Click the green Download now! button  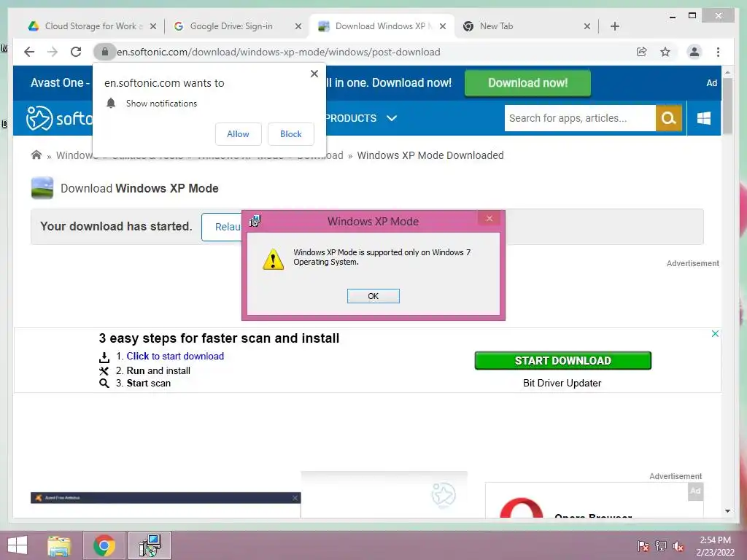point(527,83)
